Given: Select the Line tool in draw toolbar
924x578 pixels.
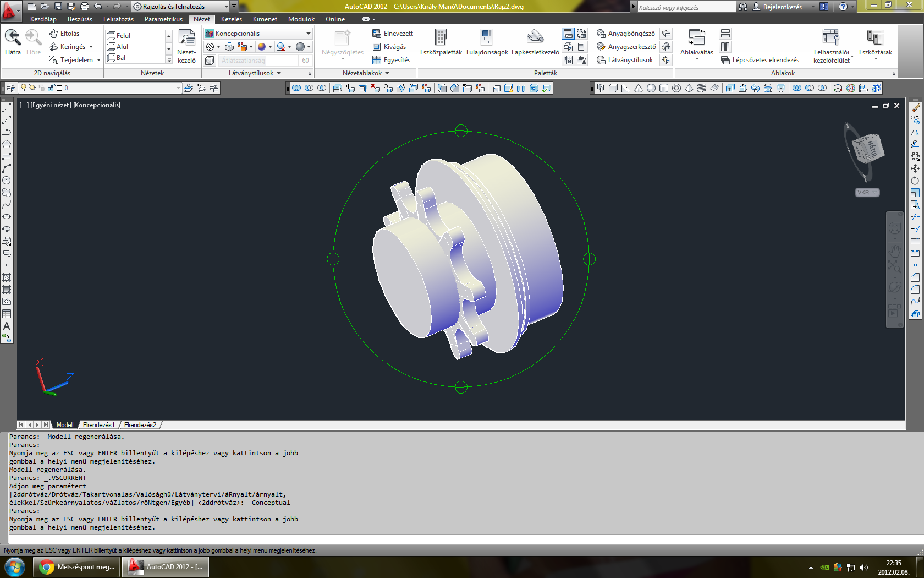Looking at the screenshot, I should (7, 108).
